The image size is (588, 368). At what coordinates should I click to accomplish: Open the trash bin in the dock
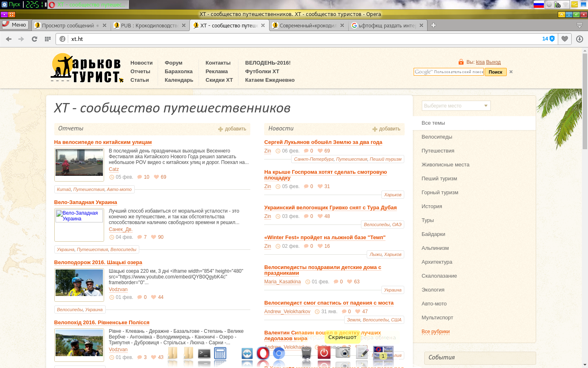306,352
